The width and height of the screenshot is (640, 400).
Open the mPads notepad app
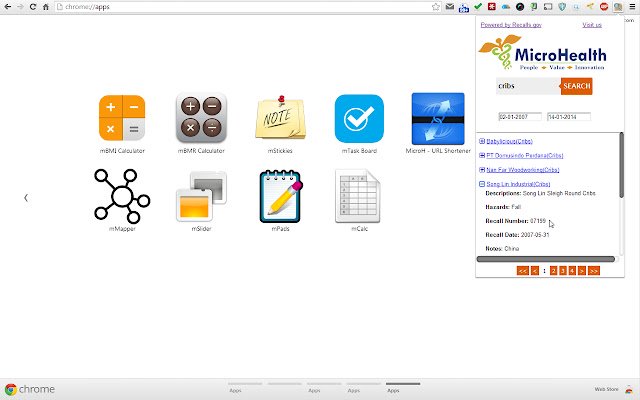point(280,196)
